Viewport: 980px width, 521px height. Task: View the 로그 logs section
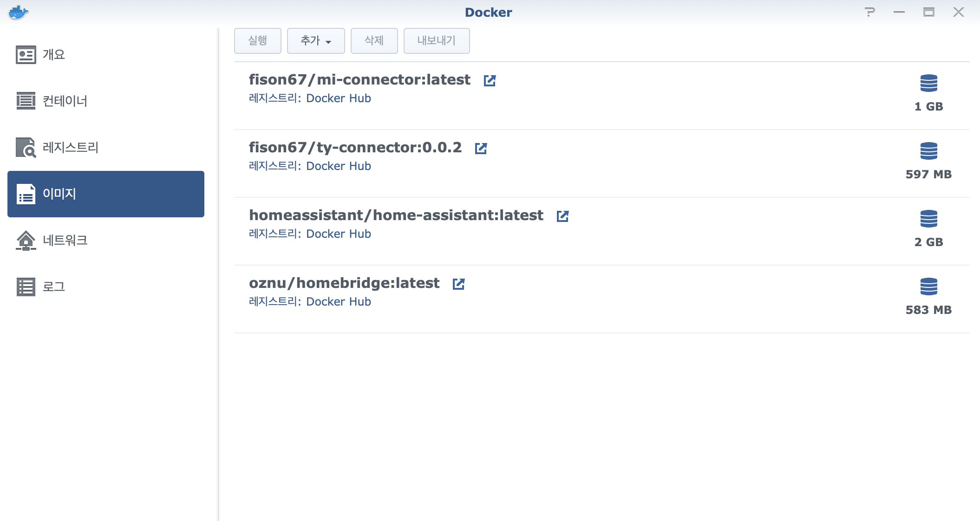[53, 287]
